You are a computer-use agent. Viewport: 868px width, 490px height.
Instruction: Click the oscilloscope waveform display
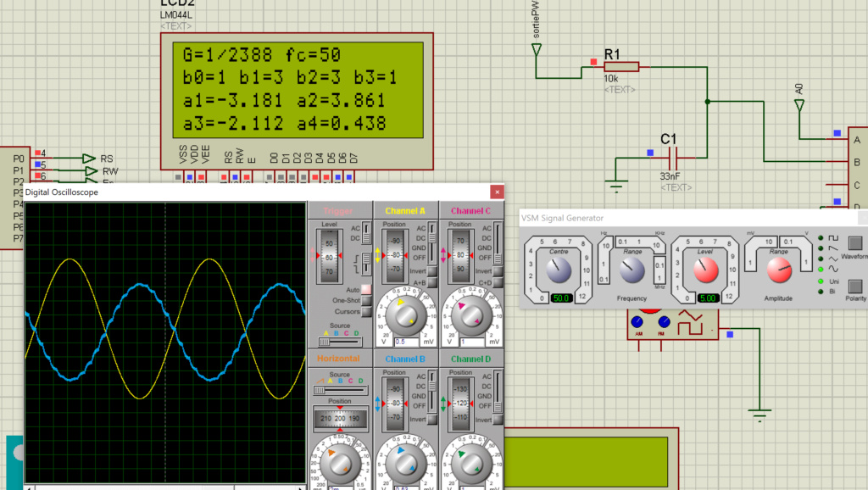165,342
